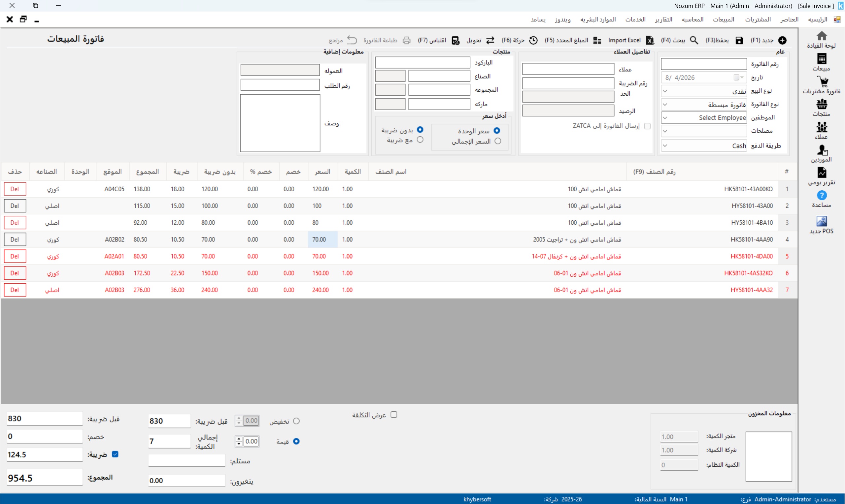The height and width of the screenshot is (504, 845).
Task: Delete row HY58101-43A00 with Del
Action: [15, 206]
